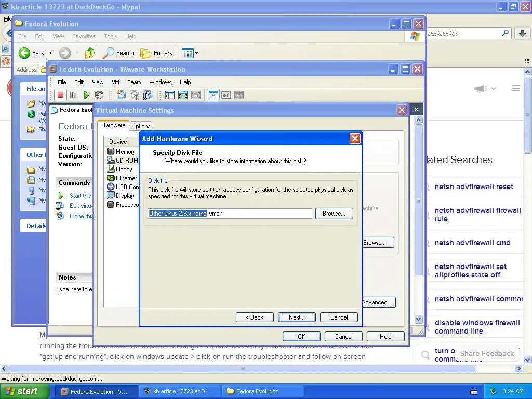Screen dimensions: 532x399
Task: Switch to Fedora Evolution folder taskbar item
Action: 262,392
